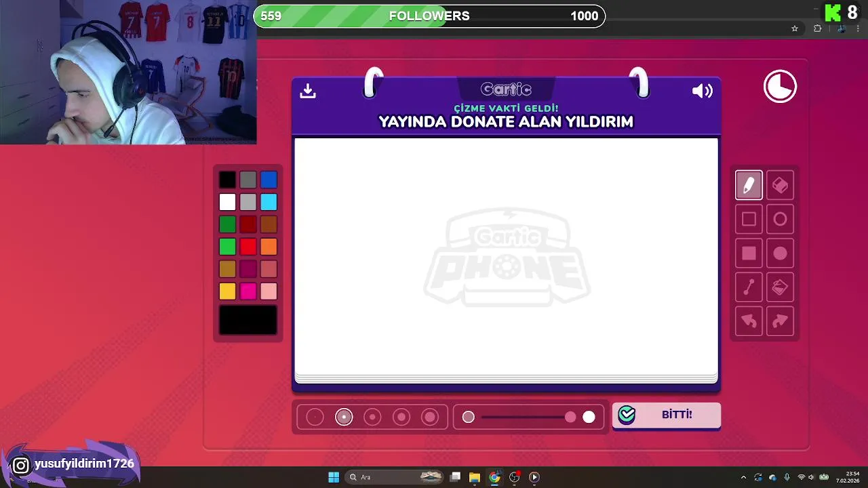
Task: Show hidden system tray icons
Action: (743, 477)
